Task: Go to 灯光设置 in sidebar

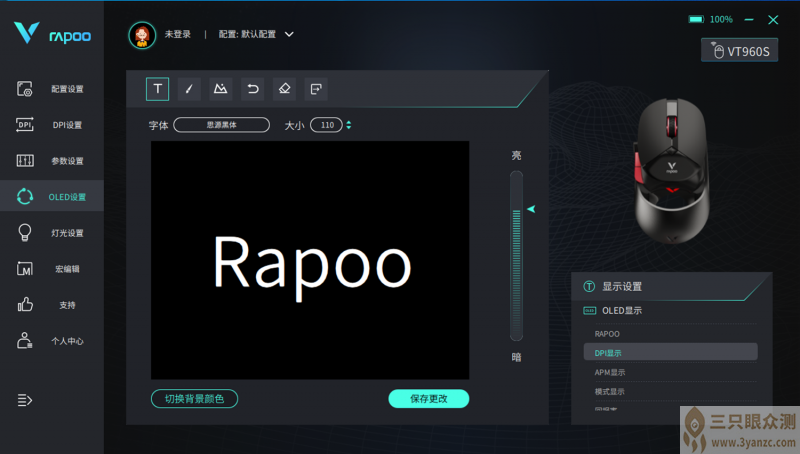Action: click(52, 233)
